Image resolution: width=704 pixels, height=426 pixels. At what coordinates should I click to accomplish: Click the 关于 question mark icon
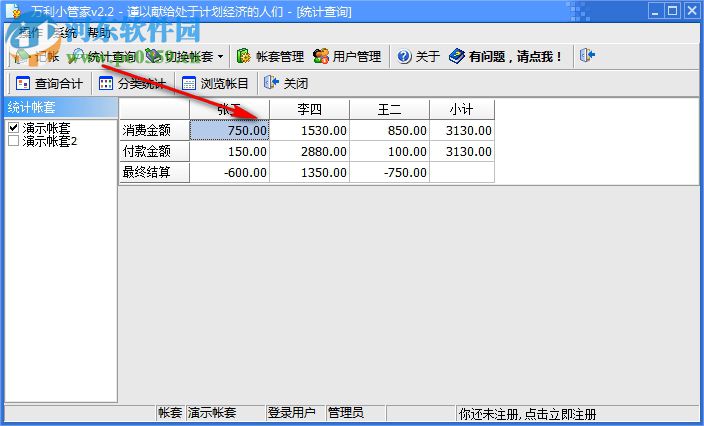pos(404,57)
